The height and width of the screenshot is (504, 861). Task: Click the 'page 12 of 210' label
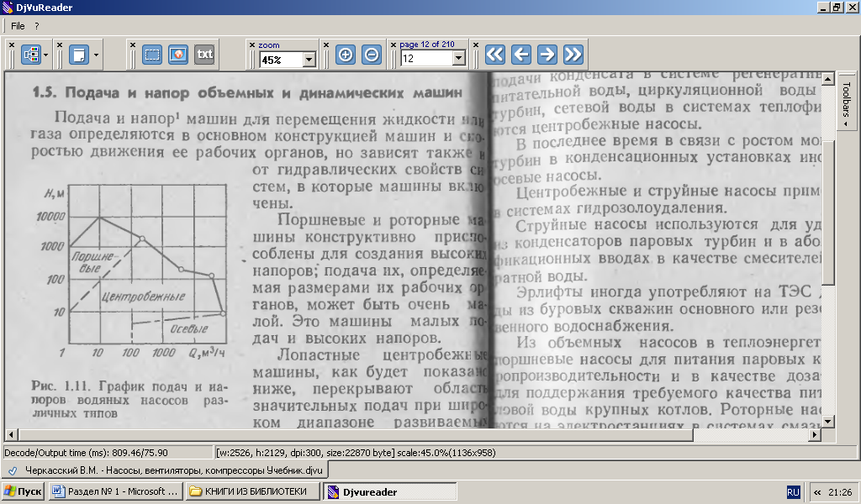[x=426, y=45]
